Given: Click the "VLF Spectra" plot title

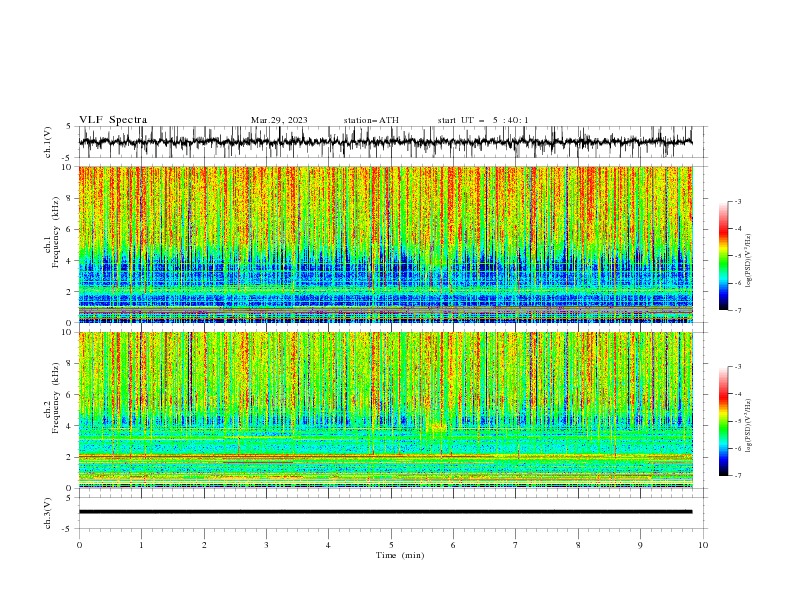Looking at the screenshot, I should [113, 120].
